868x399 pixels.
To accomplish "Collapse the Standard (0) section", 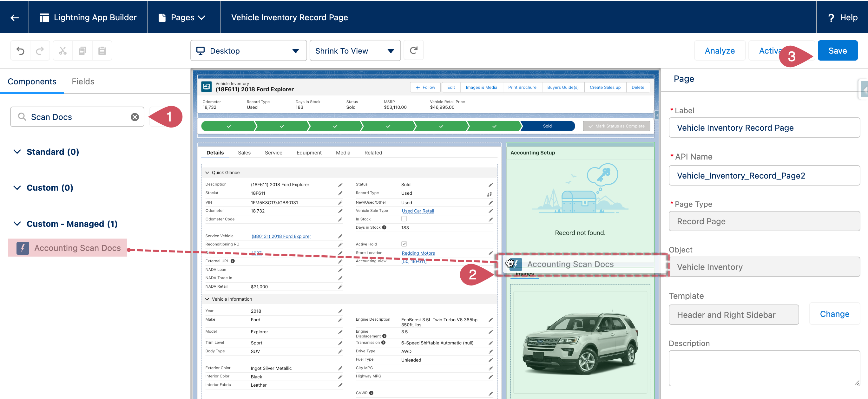I will [17, 152].
